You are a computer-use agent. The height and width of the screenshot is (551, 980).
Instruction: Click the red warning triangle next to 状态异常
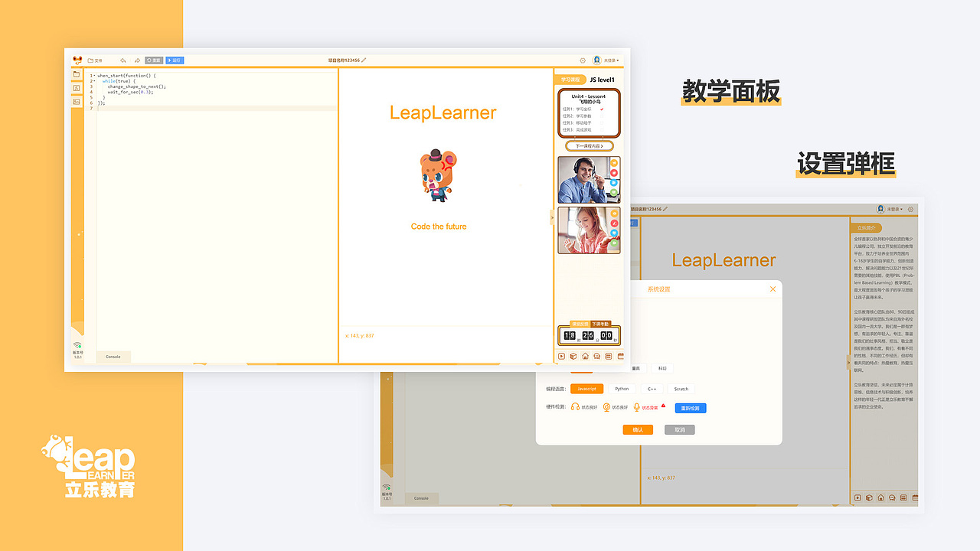tap(663, 406)
